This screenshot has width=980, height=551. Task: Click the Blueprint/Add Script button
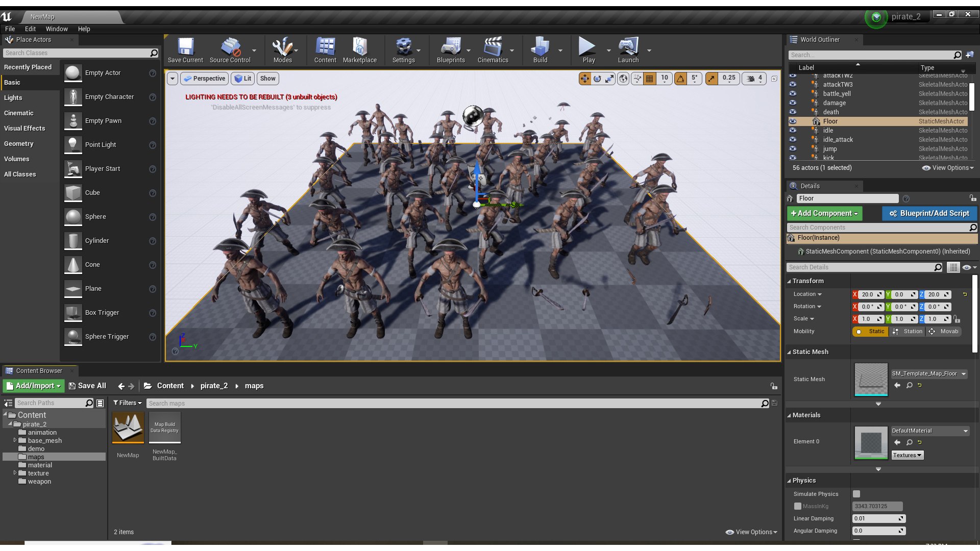[929, 213]
